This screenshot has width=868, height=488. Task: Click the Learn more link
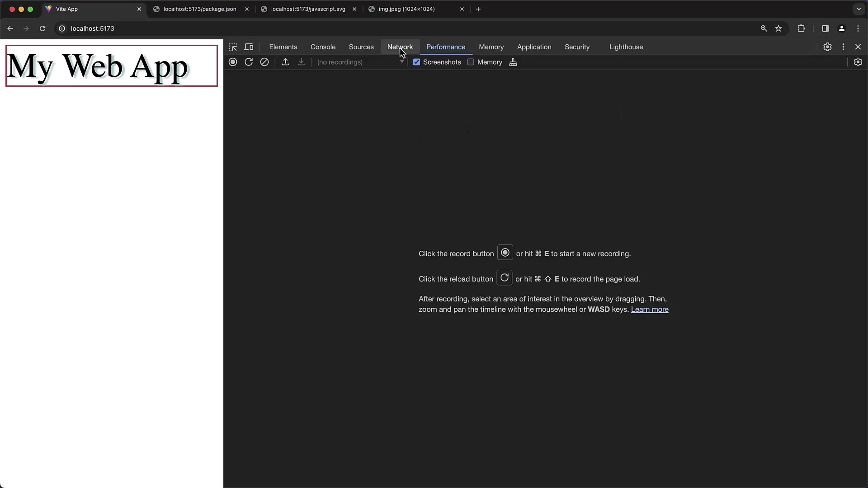pyautogui.click(x=649, y=309)
